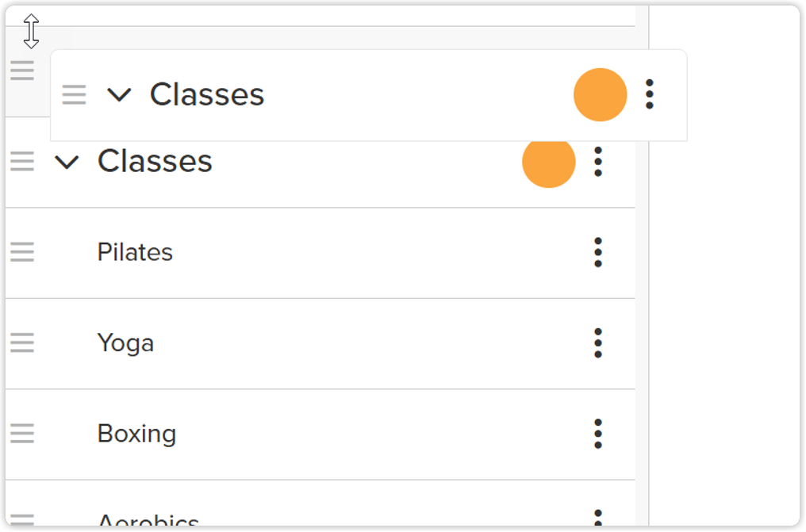The image size is (806, 532).
Task: Open the Pilates options menu
Action: [598, 252]
